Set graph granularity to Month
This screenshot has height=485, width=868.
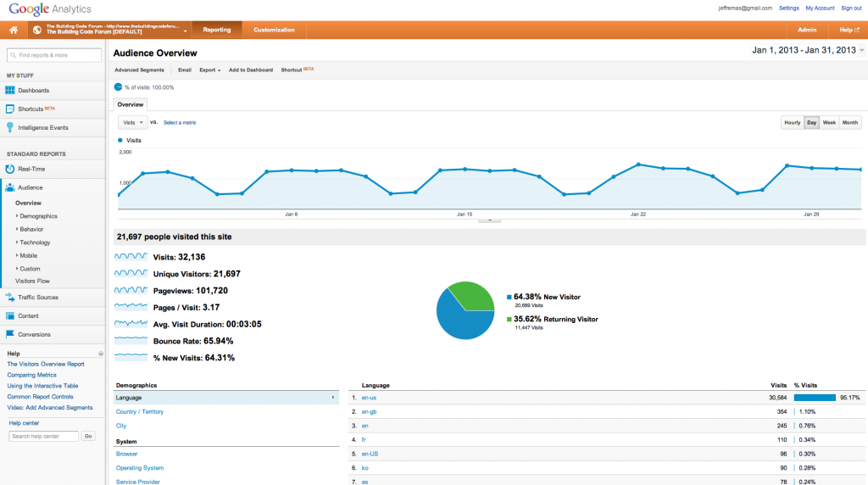point(849,123)
